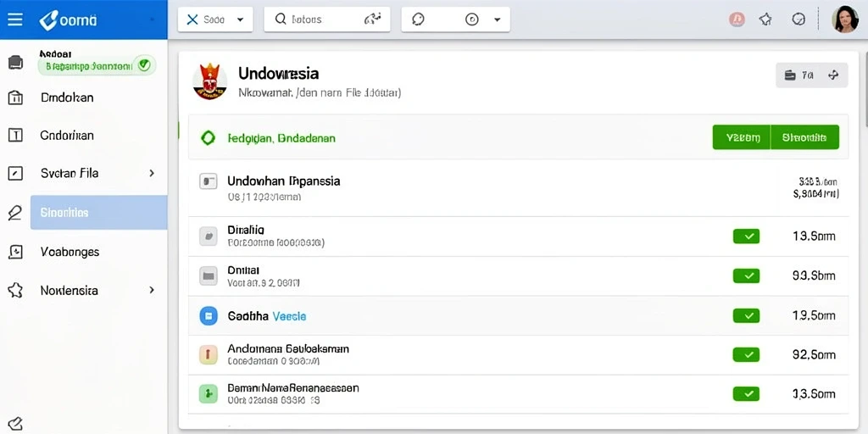Focus the search input field

(327, 19)
